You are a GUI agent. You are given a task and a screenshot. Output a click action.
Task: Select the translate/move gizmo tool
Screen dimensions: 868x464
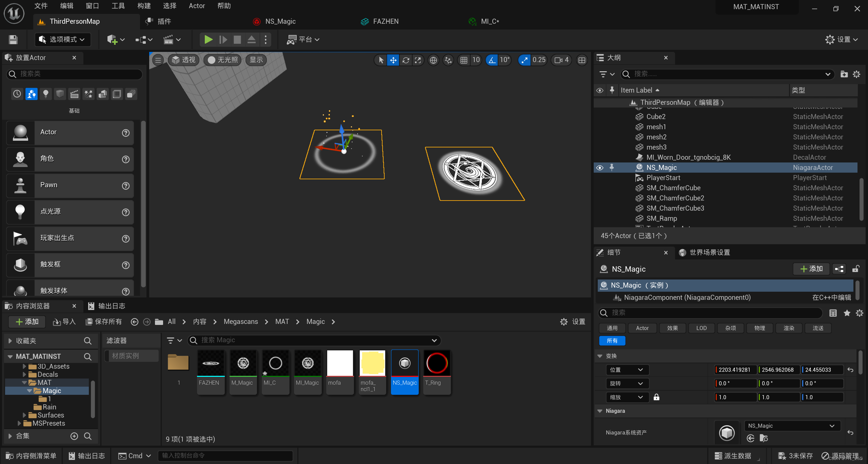click(x=393, y=59)
